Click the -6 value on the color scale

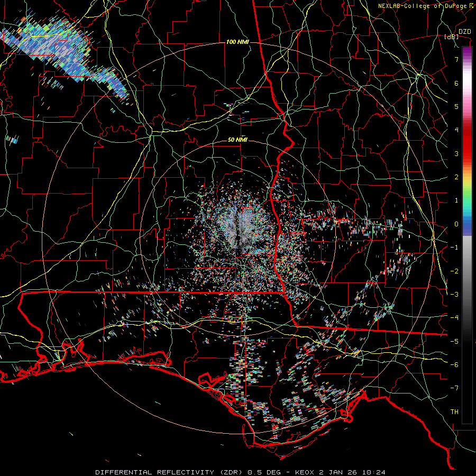(454, 365)
